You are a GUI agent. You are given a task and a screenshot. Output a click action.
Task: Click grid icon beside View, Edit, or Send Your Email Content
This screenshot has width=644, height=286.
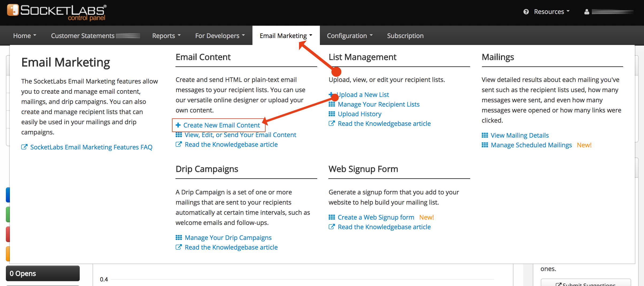point(179,135)
